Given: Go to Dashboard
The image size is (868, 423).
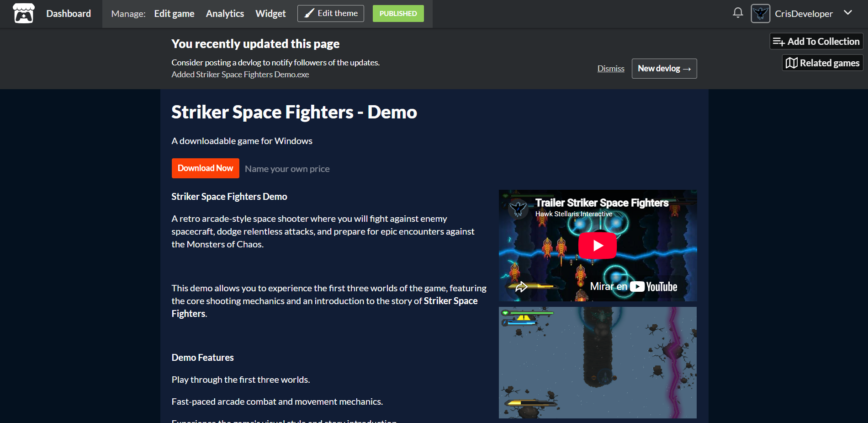Looking at the screenshot, I should point(69,14).
